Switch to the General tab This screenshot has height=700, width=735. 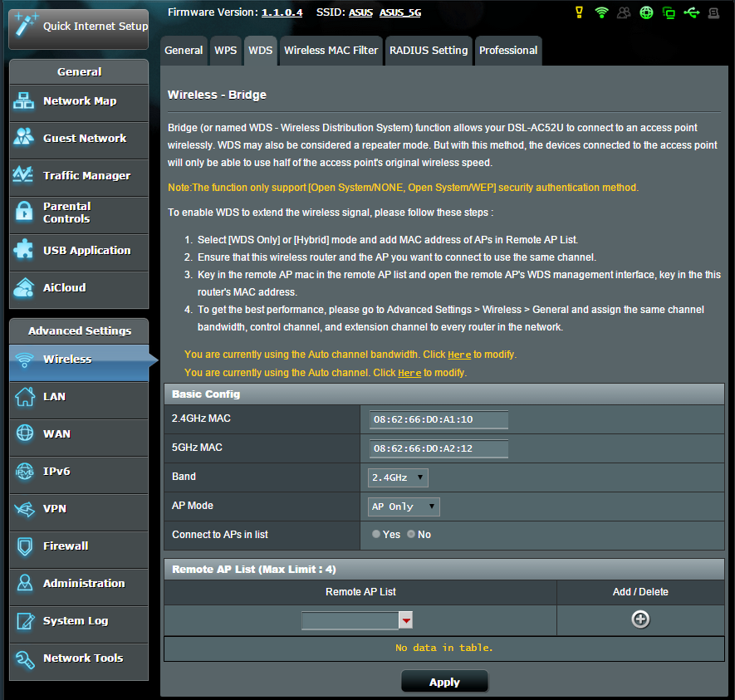tap(184, 51)
